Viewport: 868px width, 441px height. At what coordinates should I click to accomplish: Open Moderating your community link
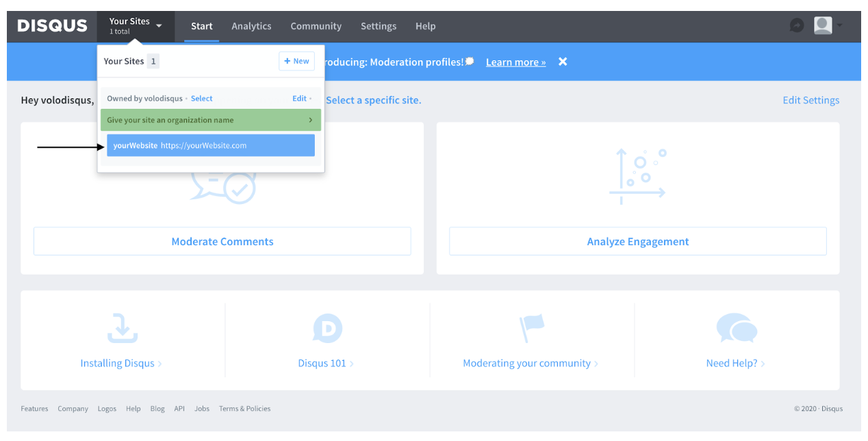531,364
